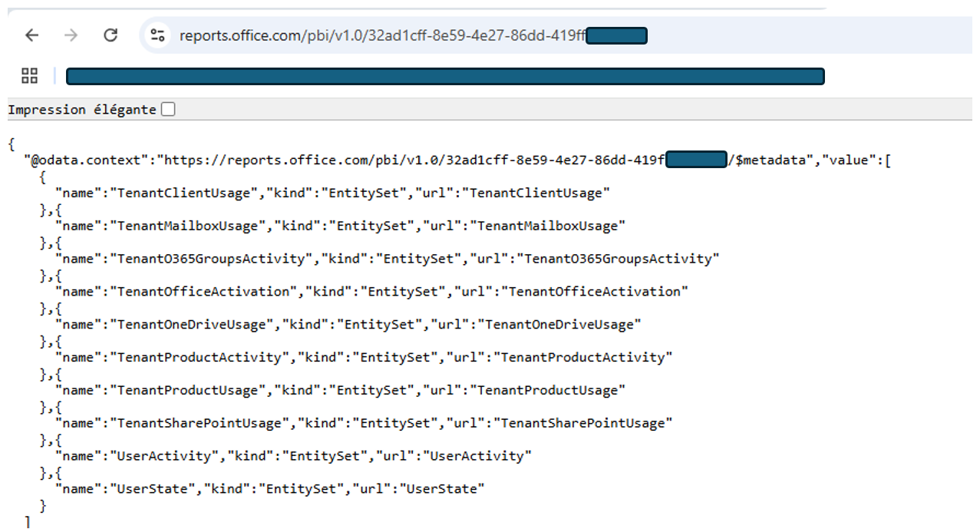Click the Impression élégante label text
Screen dimensions: 980x529
coord(81,110)
